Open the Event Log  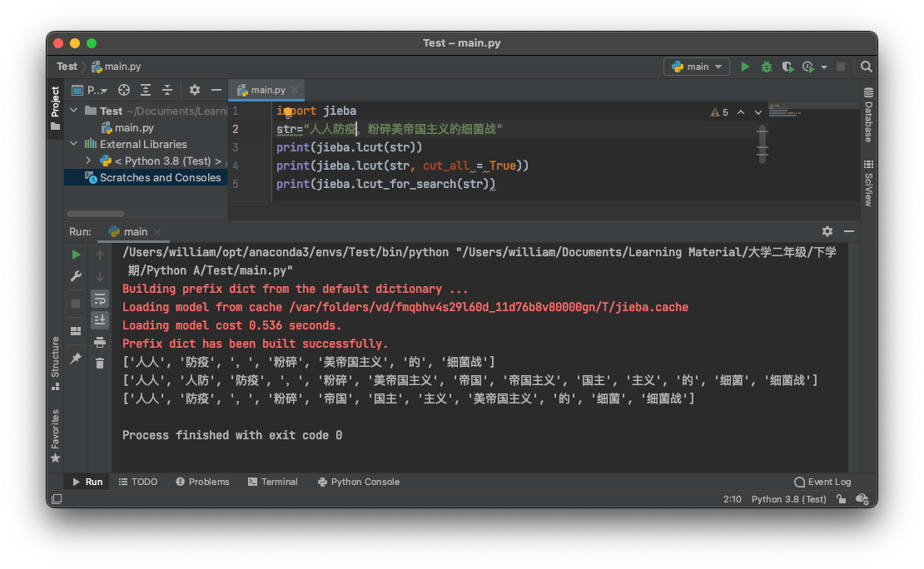pos(822,482)
